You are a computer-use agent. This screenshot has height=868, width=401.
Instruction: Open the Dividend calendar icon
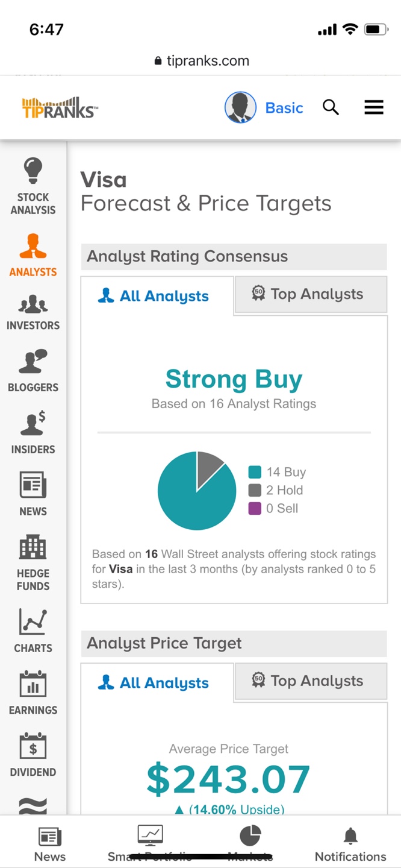click(x=33, y=746)
